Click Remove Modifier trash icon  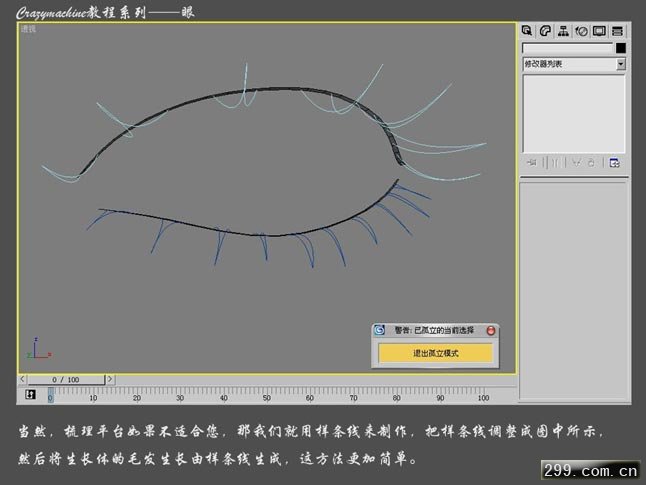click(x=592, y=163)
